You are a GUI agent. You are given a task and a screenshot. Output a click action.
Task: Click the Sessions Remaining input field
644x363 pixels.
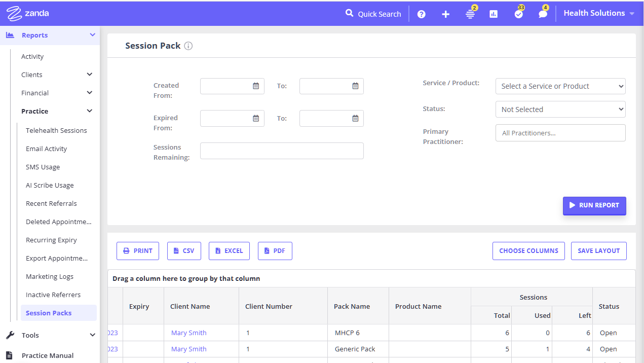click(x=282, y=151)
